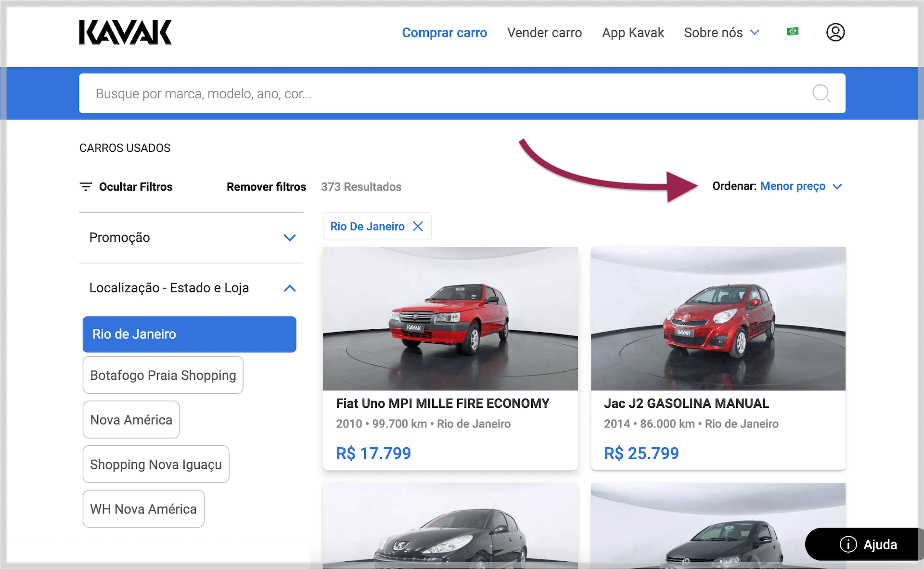Click the magnifying glass search icon
This screenshot has height=569, width=924.
[x=821, y=93]
